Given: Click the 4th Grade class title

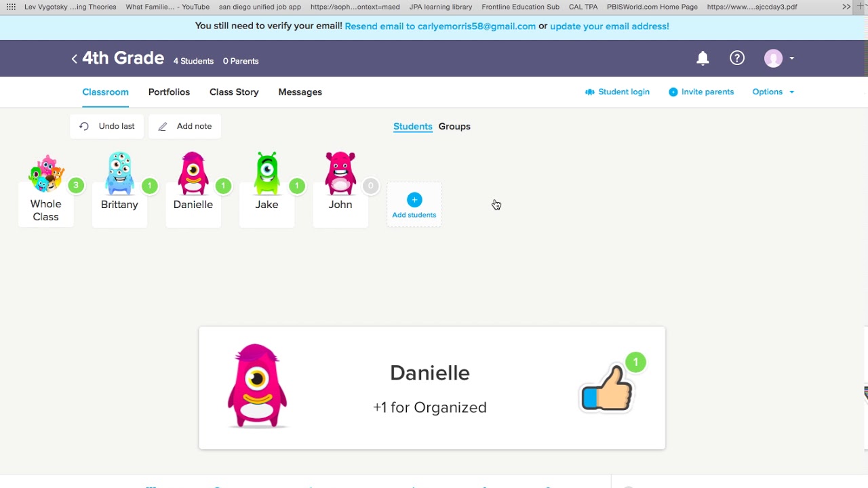Looking at the screenshot, I should 123,58.
